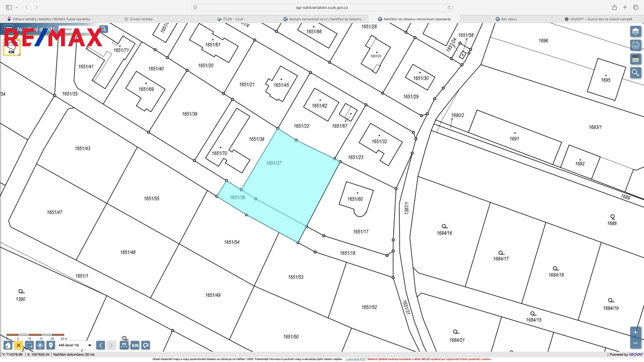Open the distance measurement tool
This screenshot has height=362, width=644.
124,345
